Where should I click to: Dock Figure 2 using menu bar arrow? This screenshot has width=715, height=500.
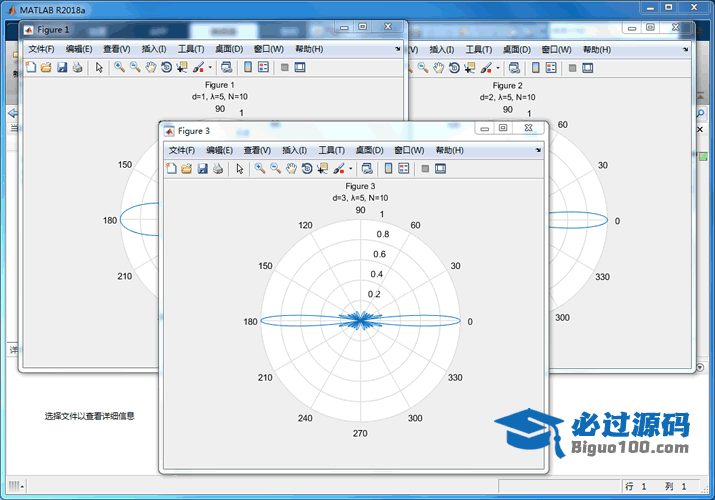(x=686, y=49)
